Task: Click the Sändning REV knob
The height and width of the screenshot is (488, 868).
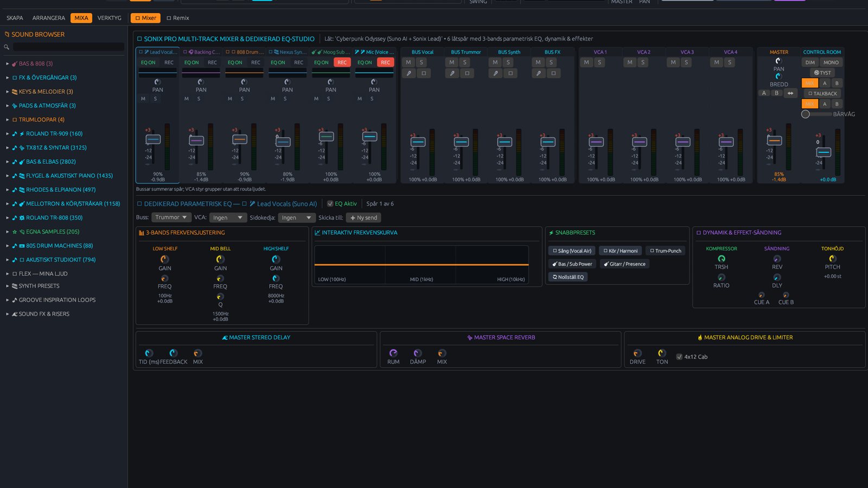Action: 777,259
